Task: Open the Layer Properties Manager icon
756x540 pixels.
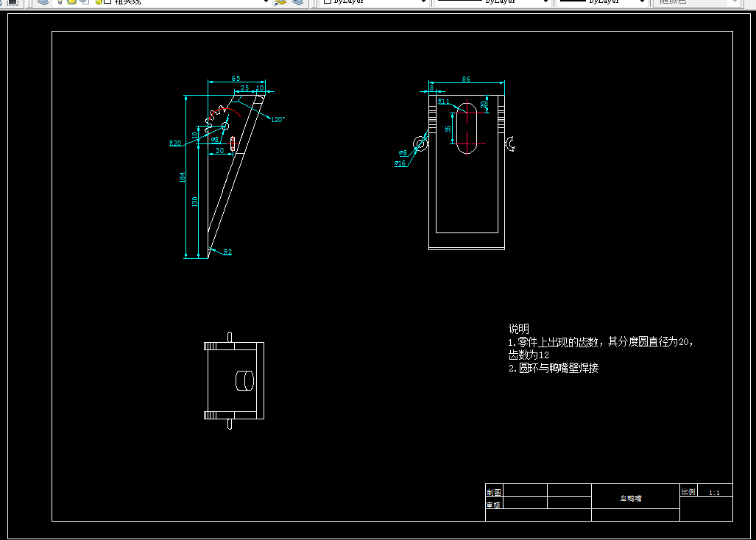Action: (43, 2)
